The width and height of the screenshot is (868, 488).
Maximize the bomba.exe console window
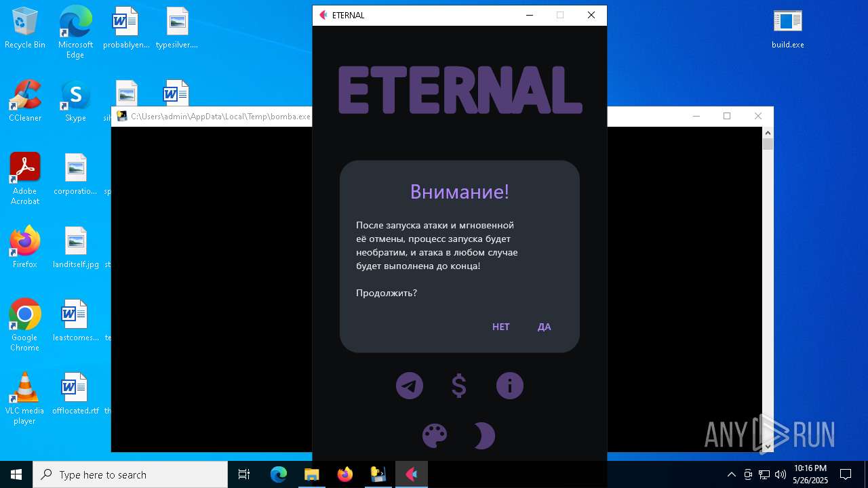coord(727,116)
